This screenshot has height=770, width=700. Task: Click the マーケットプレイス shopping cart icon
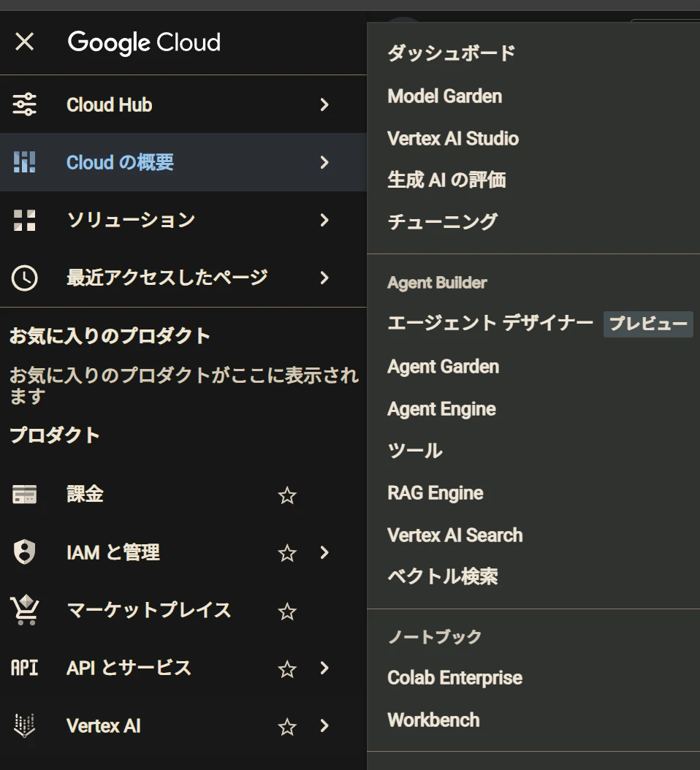(x=25, y=610)
